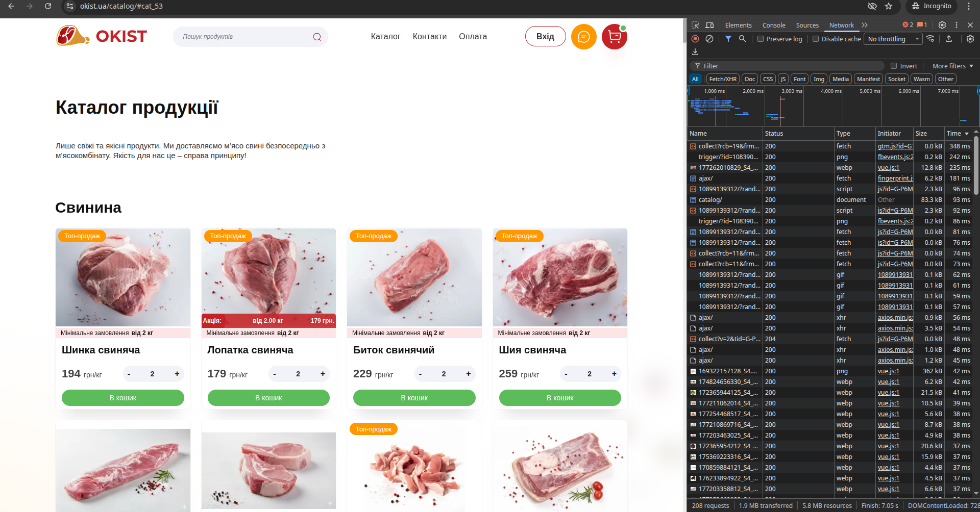Add Лопатка свиняча to cart
This screenshot has height=512, width=980.
(268, 398)
